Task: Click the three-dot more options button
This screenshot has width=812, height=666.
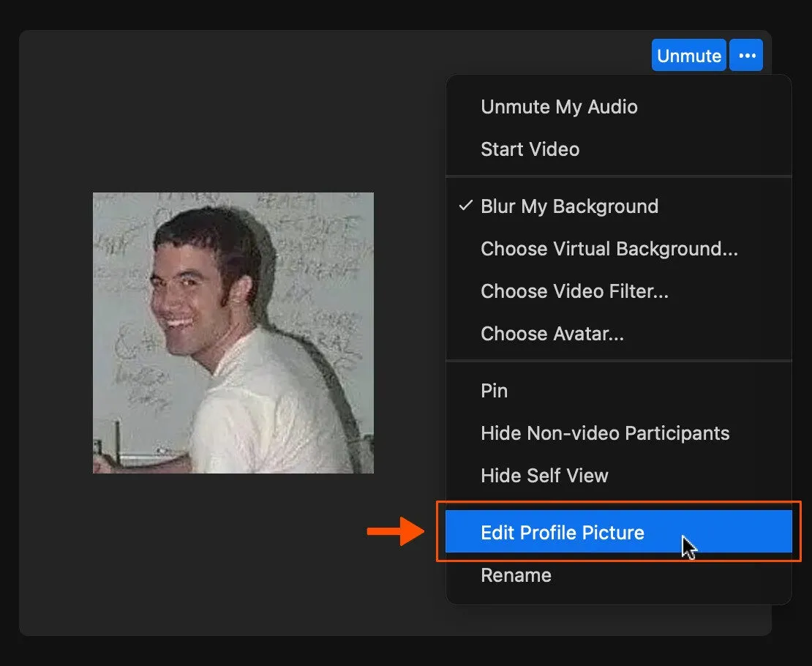Action: tap(746, 56)
